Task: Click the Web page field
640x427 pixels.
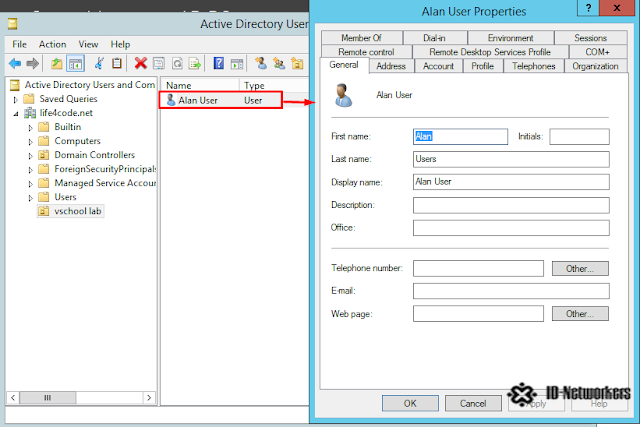Action: click(x=478, y=314)
